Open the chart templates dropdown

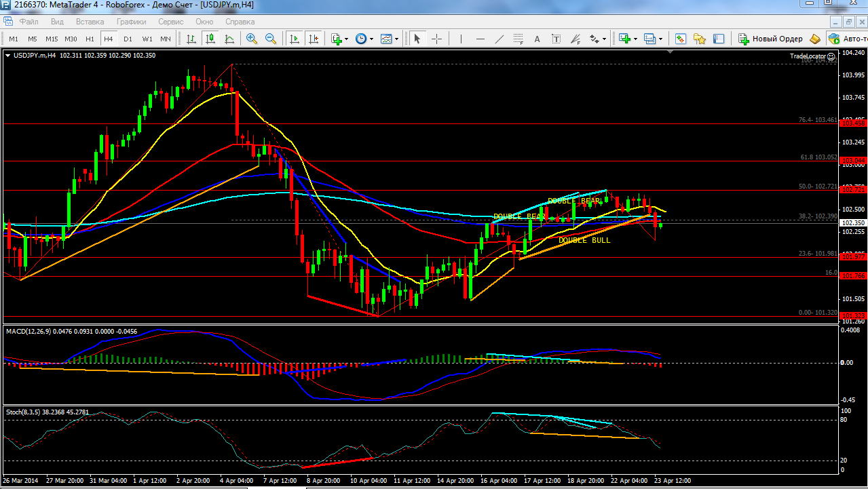coord(390,39)
